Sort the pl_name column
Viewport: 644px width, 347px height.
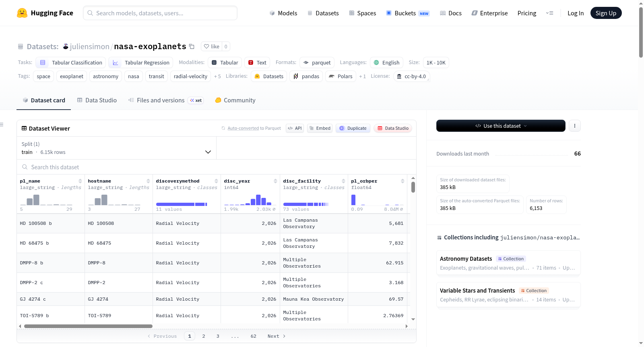[80, 181]
